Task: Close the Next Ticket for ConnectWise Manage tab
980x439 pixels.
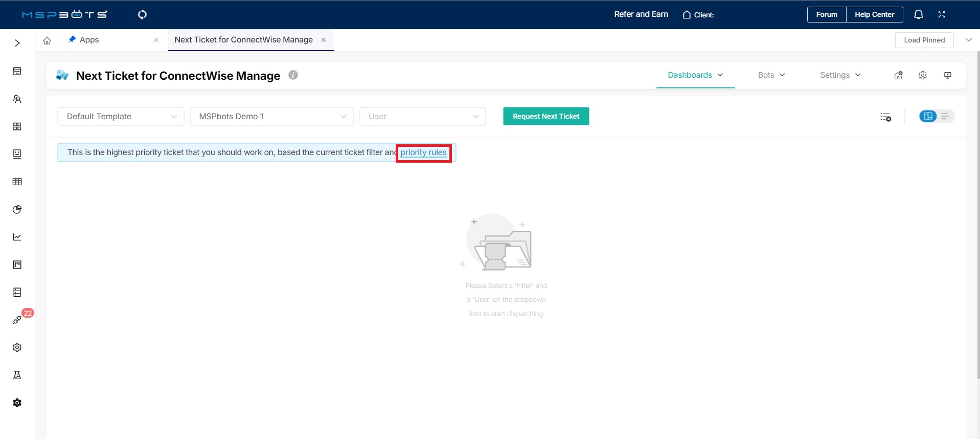Action: click(x=324, y=40)
